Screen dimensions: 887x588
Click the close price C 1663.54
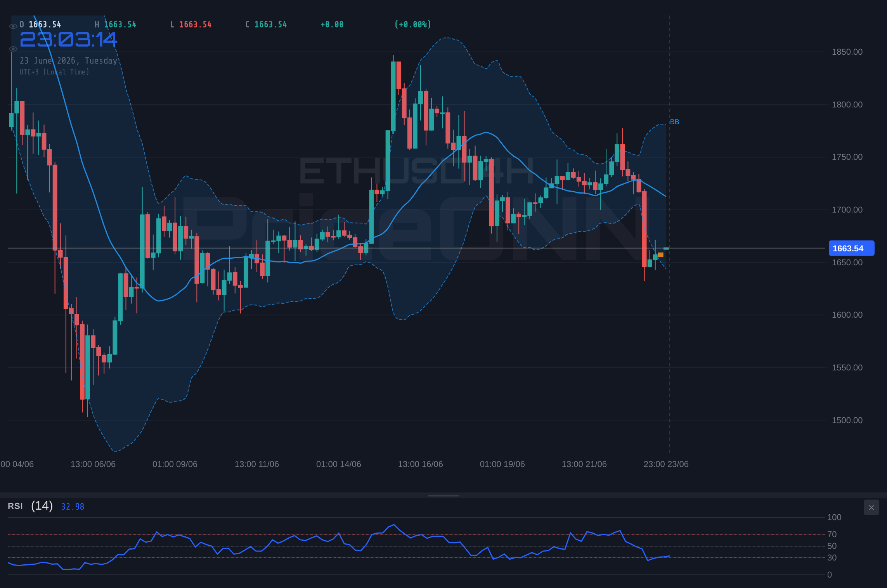pyautogui.click(x=266, y=24)
